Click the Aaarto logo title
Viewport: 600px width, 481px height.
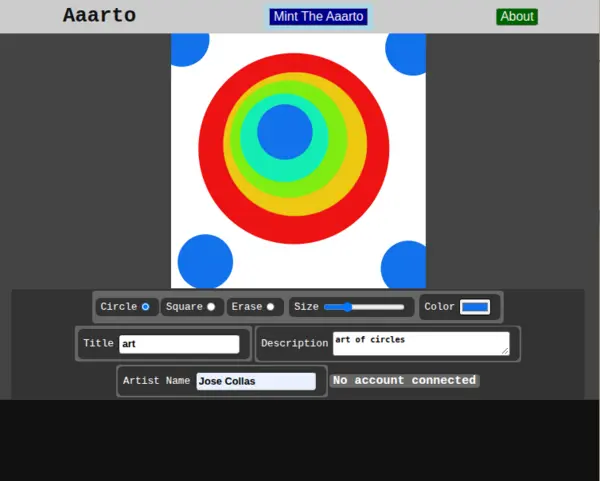[x=99, y=16]
